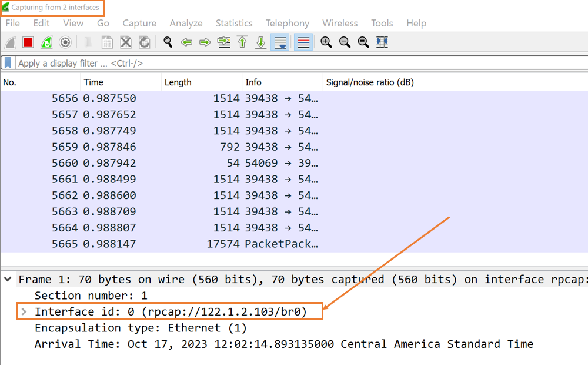The height and width of the screenshot is (365, 588).
Task: Jump to the first packet
Action: point(242,42)
